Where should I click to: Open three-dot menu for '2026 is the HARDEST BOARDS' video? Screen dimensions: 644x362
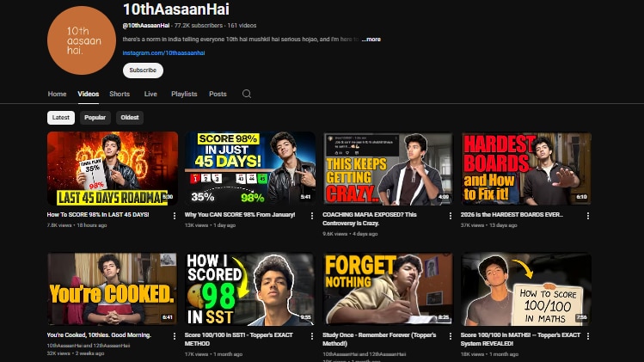[588, 216]
